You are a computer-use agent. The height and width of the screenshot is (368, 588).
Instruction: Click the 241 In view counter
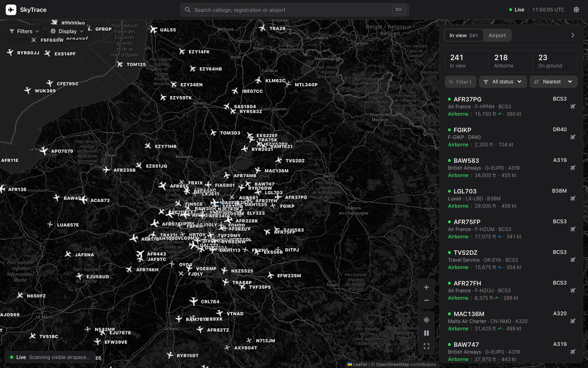(467, 61)
